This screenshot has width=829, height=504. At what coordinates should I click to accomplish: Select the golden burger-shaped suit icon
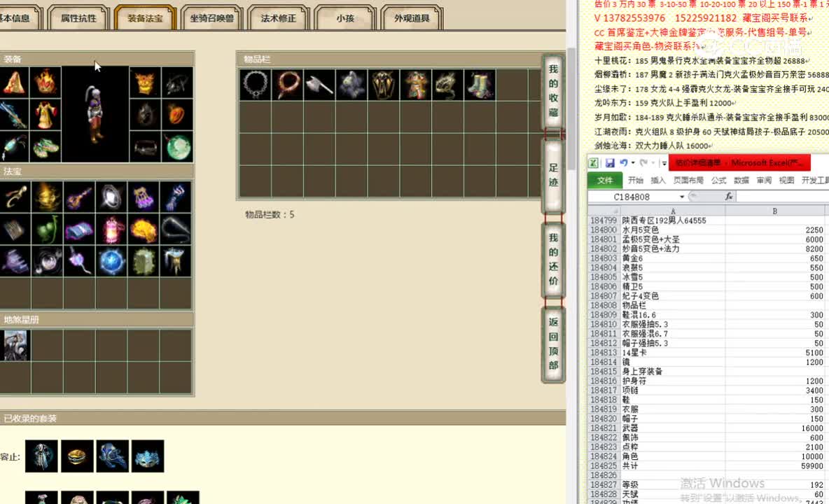pos(77,456)
